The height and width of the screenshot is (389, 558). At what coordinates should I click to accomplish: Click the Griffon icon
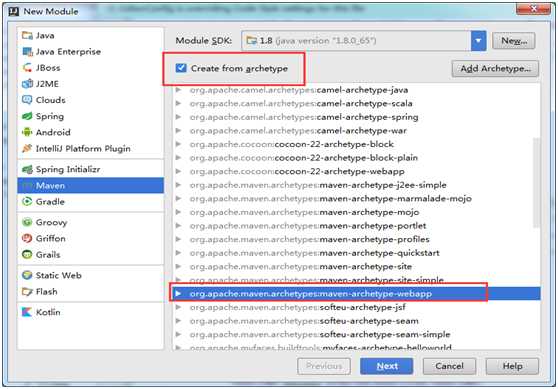27,238
